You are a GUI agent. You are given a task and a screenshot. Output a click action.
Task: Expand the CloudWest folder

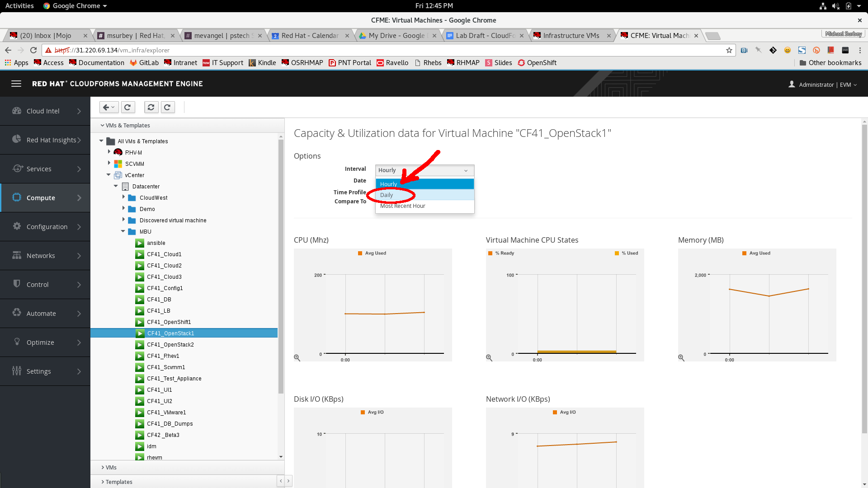pyautogui.click(x=123, y=197)
